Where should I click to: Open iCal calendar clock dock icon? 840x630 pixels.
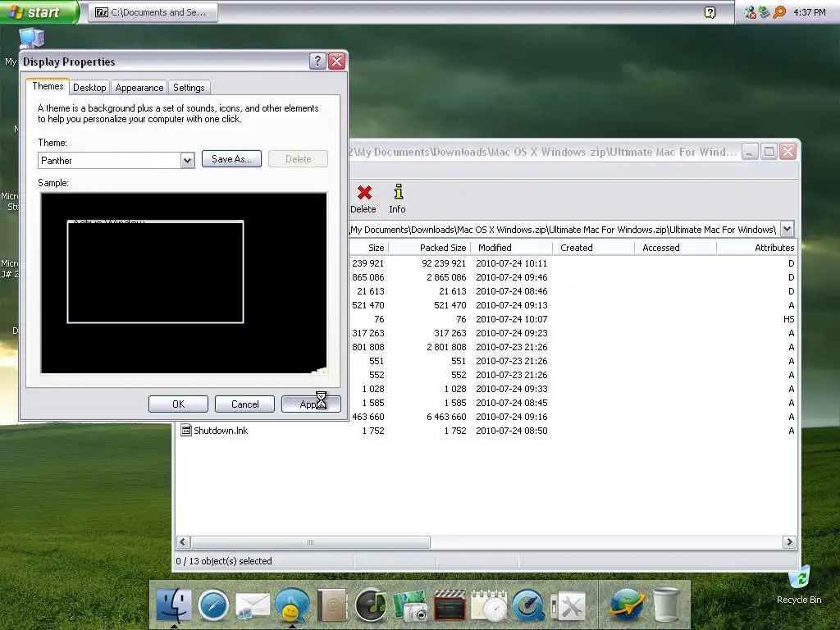pyautogui.click(x=489, y=606)
